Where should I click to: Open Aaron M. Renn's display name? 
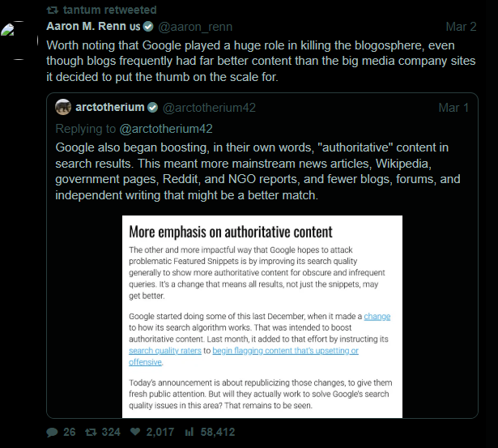[92, 27]
